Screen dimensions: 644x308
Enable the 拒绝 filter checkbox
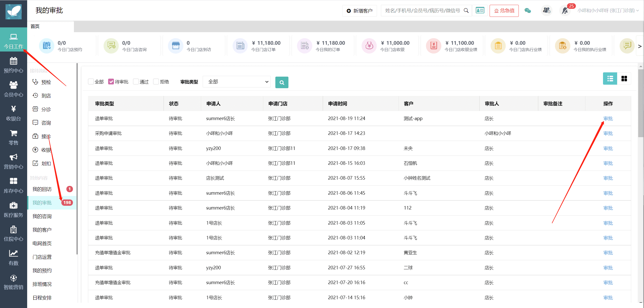point(156,82)
